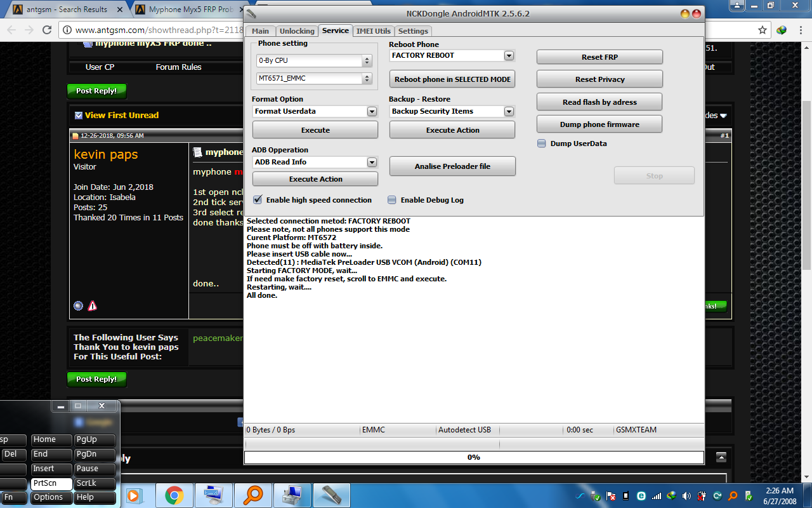Click the site info icon in address bar
This screenshot has height=508, width=812.
[x=67, y=30]
